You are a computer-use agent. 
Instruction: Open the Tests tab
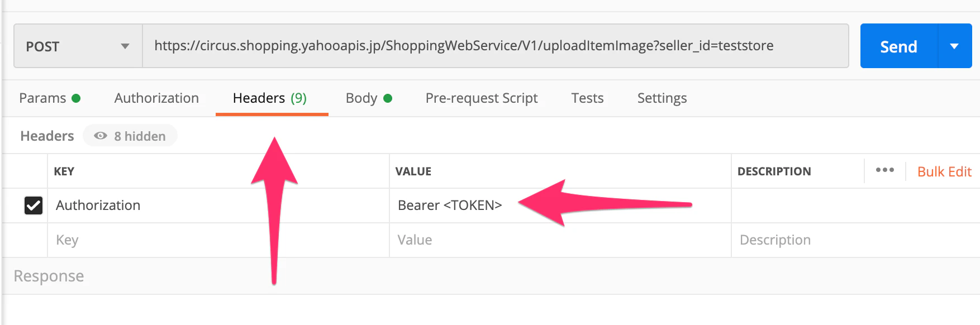(x=587, y=98)
